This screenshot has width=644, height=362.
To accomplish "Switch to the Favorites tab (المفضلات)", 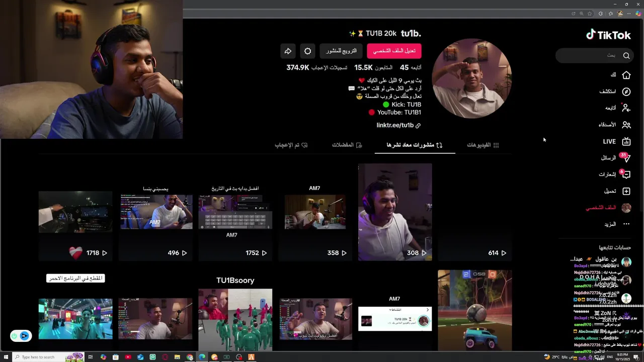I will point(347,145).
